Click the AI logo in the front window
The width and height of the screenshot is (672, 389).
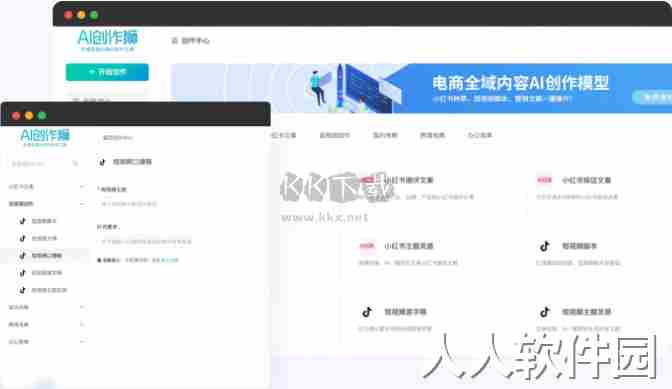pyautogui.click(x=45, y=138)
